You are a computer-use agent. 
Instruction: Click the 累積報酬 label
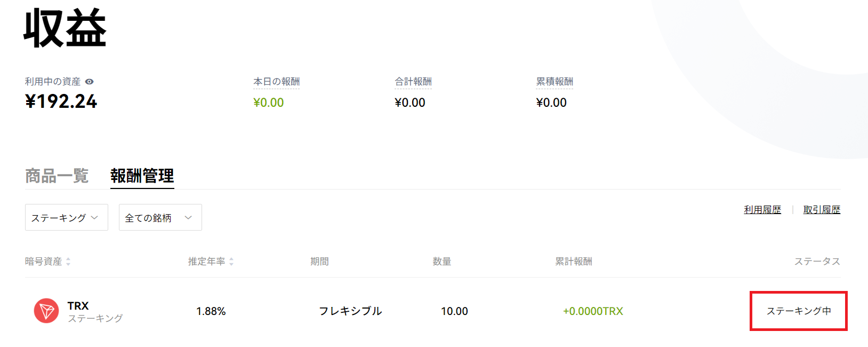click(x=554, y=82)
